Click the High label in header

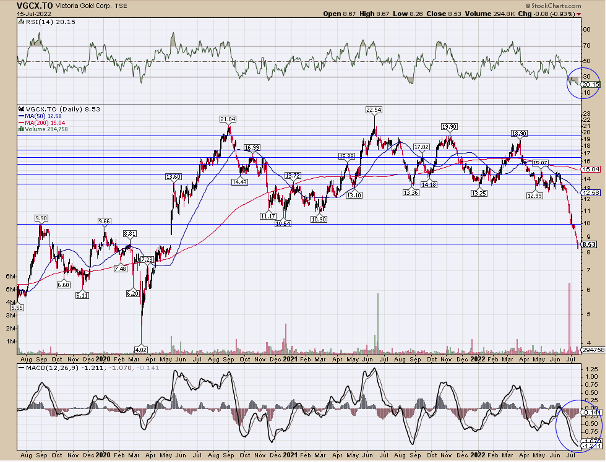(x=367, y=14)
